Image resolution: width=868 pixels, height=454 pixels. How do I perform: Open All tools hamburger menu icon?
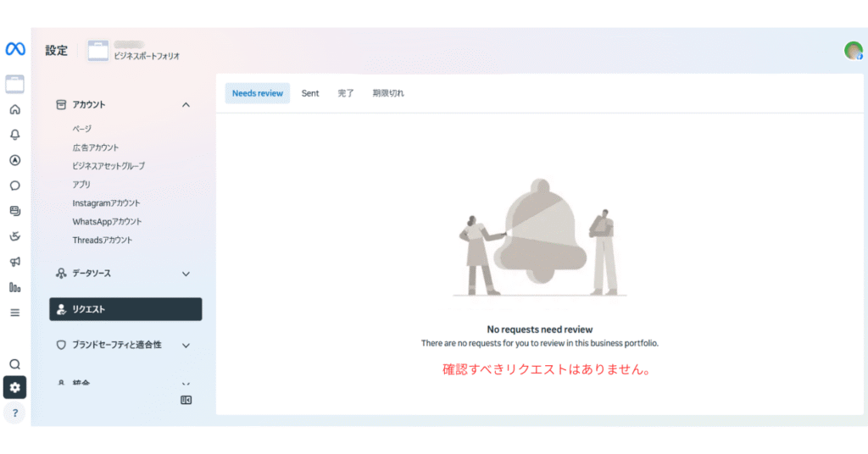(15, 313)
